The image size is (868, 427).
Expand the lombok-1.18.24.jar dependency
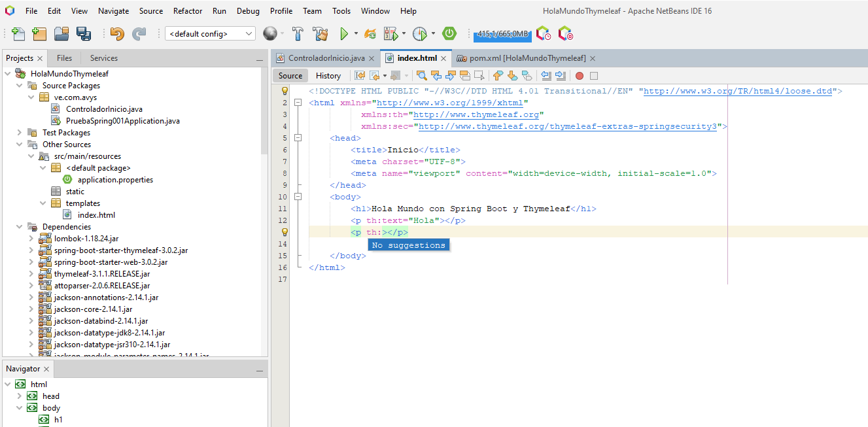coord(31,239)
